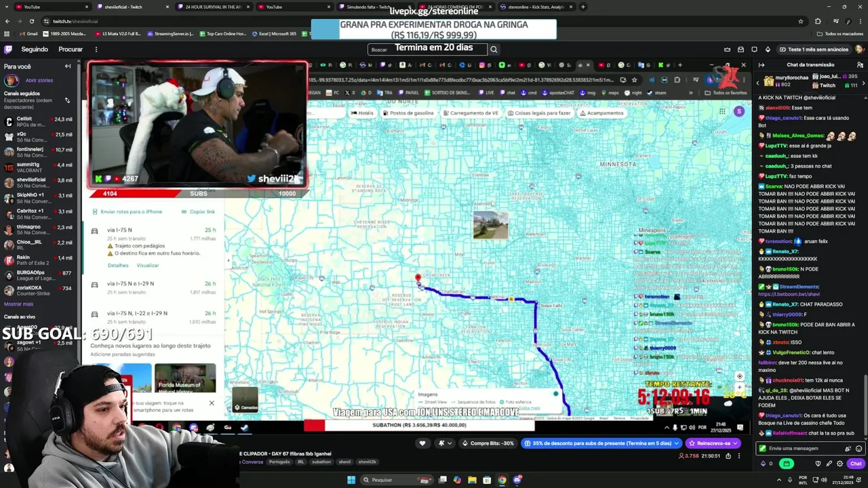Open the Prime loot crown icon
The image size is (868, 488).
[x=727, y=49]
